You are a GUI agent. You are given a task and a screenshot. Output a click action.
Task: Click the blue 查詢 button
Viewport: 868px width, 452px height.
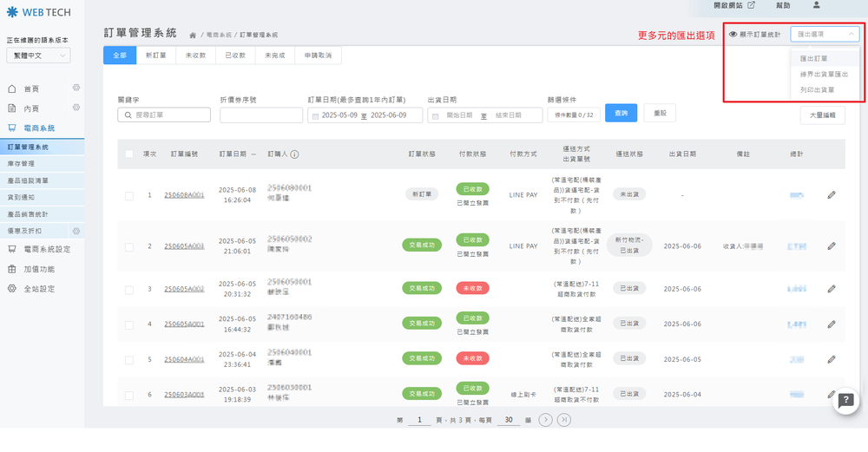pyautogui.click(x=621, y=113)
